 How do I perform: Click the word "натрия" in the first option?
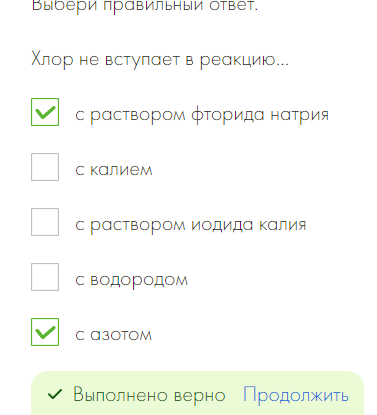(300, 115)
